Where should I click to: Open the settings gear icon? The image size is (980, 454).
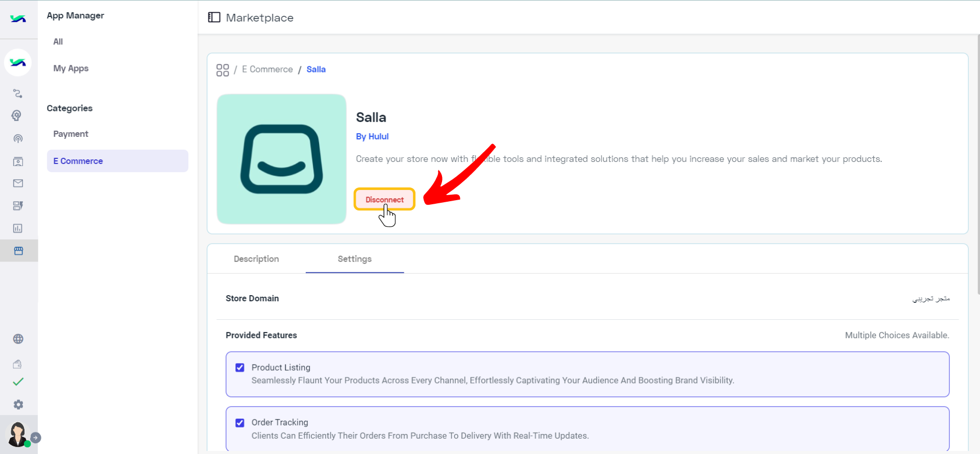pyautogui.click(x=18, y=404)
